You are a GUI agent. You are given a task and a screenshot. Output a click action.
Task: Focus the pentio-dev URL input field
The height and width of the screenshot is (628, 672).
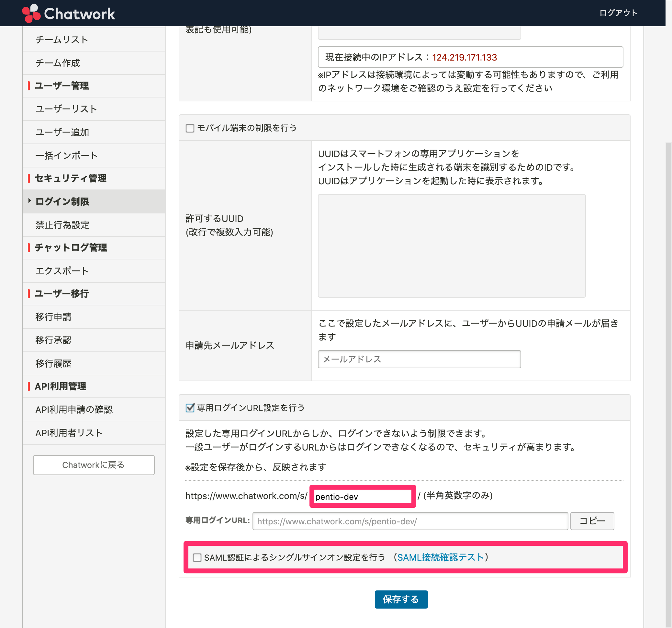[x=362, y=497]
